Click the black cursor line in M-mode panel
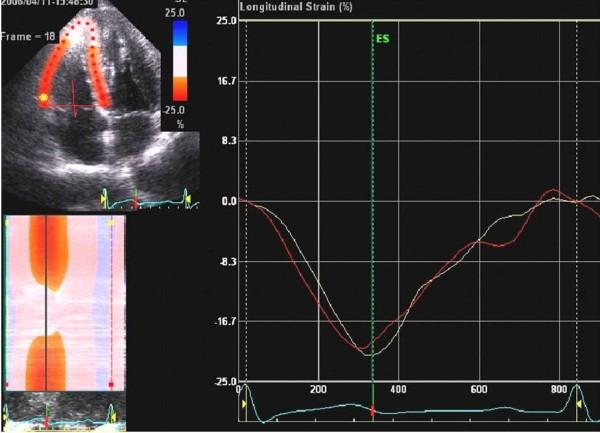 [x=45, y=300]
